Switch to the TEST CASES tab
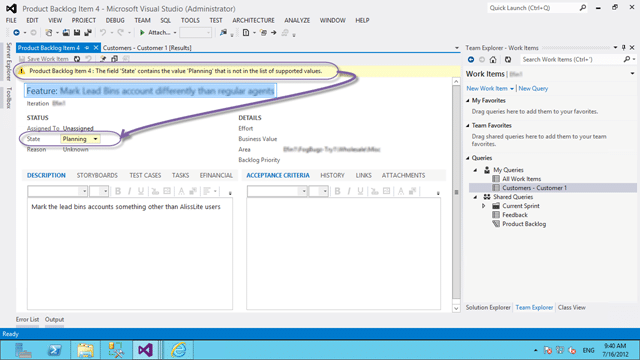This screenshot has width=640, height=360. coord(145,176)
